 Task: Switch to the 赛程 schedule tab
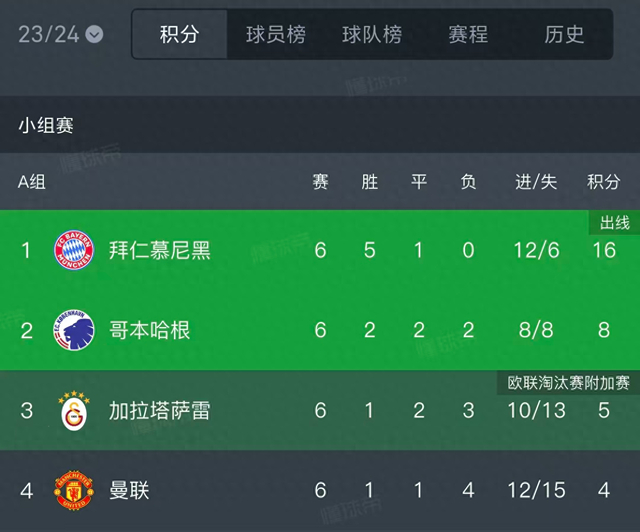click(468, 34)
